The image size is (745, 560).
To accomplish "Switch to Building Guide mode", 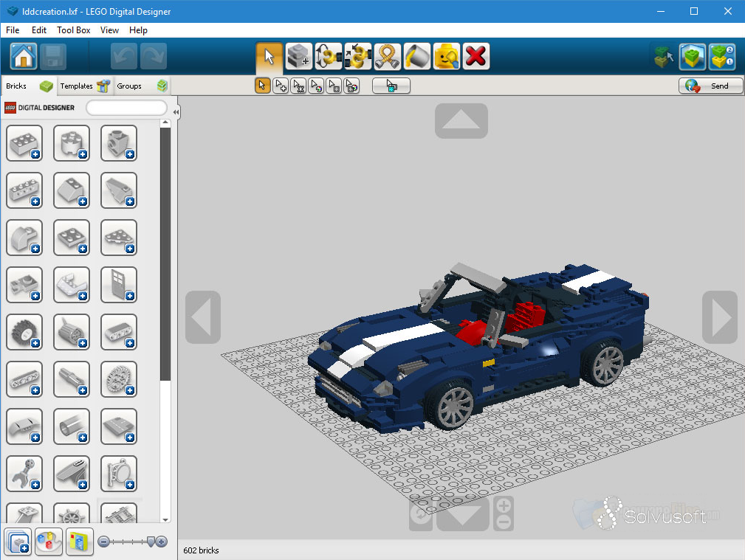I will (721, 57).
